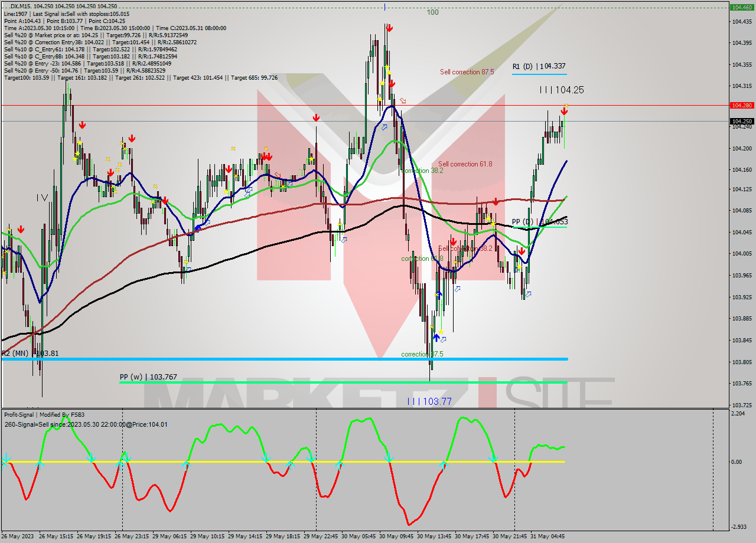Click the 0.00 indicator scale value
The width and height of the screenshot is (756, 543).
point(737,462)
